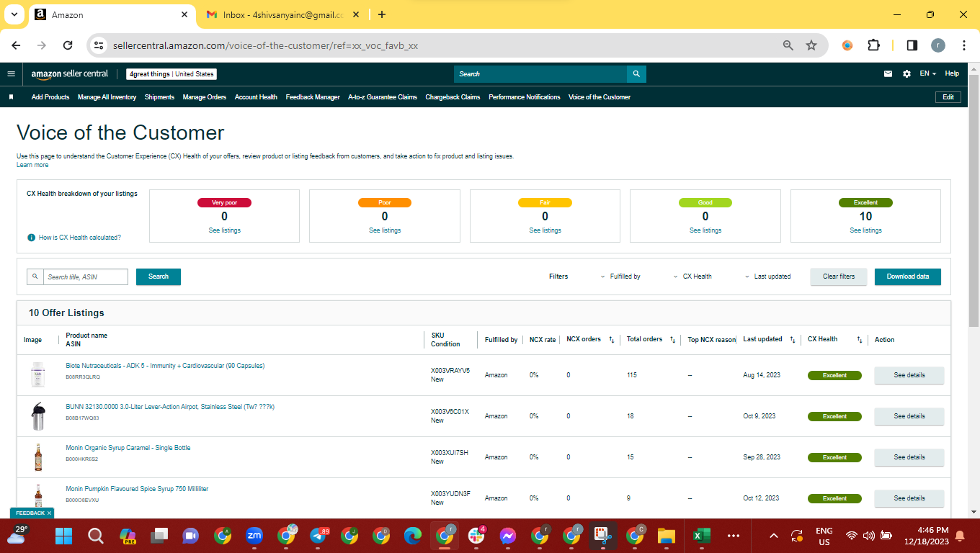Viewport: 980px width, 553px height.
Task: Click the Search title, ASIN input field
Action: pos(86,276)
